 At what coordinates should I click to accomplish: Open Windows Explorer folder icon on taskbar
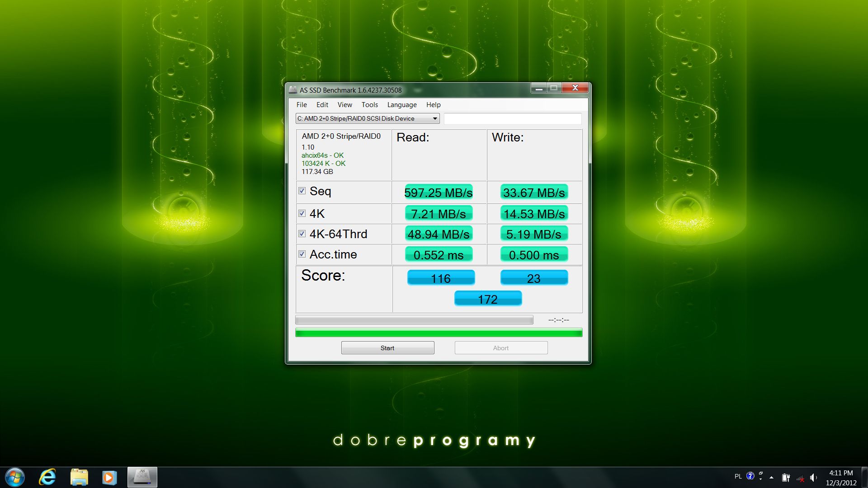[x=79, y=477]
